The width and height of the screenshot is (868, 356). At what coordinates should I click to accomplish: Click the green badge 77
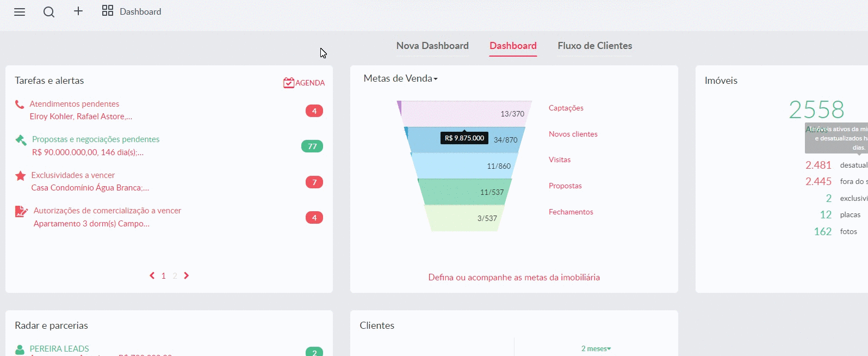[x=312, y=146]
